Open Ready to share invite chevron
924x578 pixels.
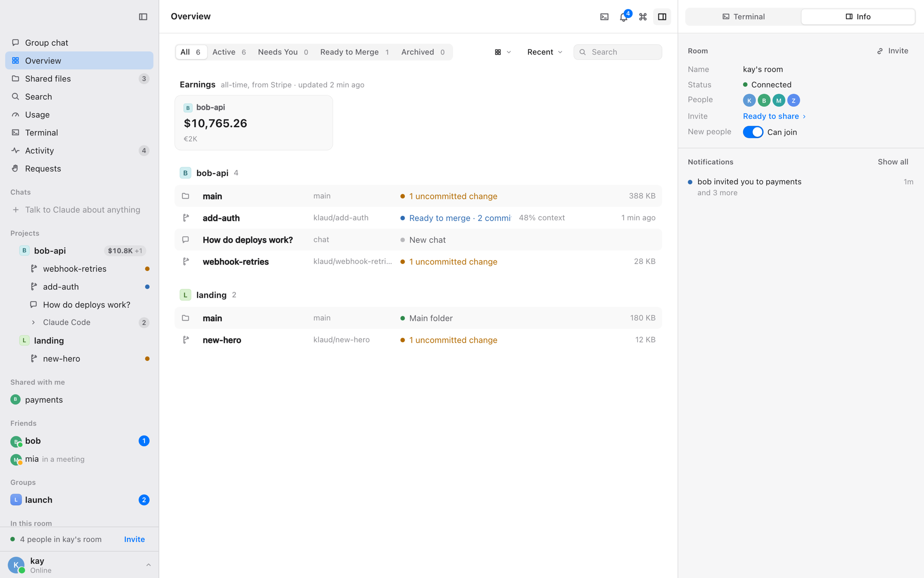[x=804, y=117]
